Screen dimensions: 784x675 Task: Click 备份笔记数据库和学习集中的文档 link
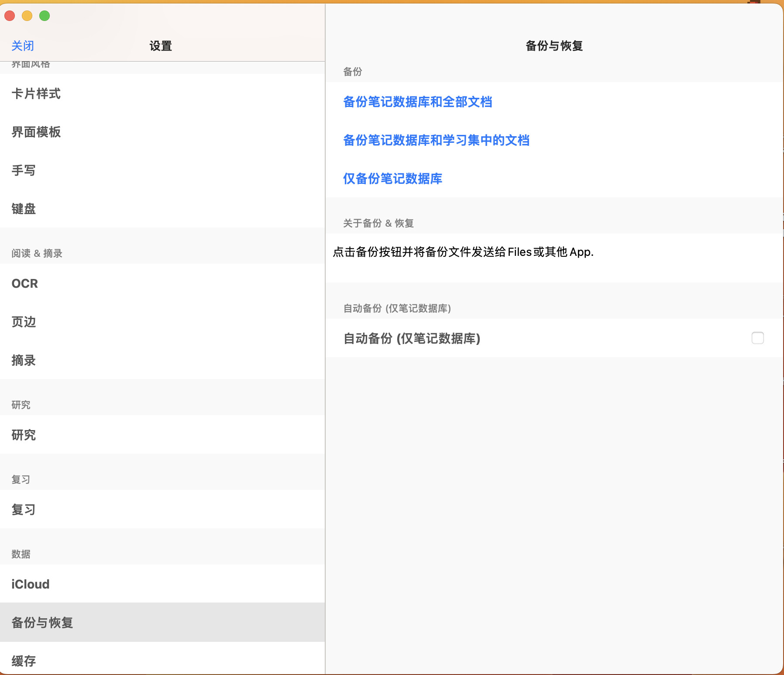tap(437, 140)
